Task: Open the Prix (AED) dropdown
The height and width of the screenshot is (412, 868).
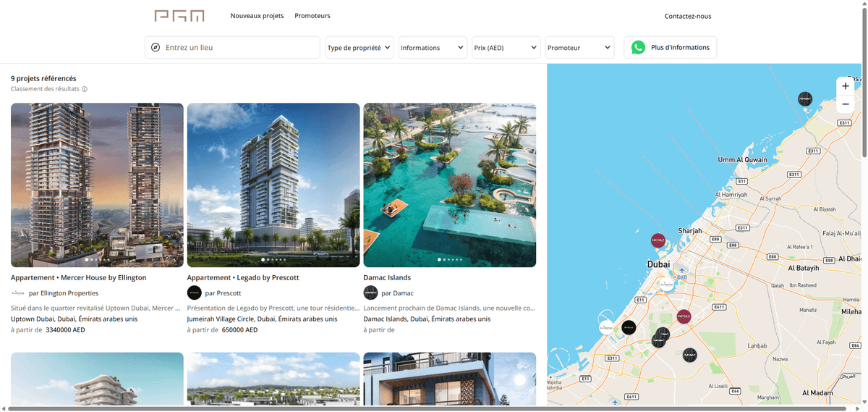Action: coord(506,48)
